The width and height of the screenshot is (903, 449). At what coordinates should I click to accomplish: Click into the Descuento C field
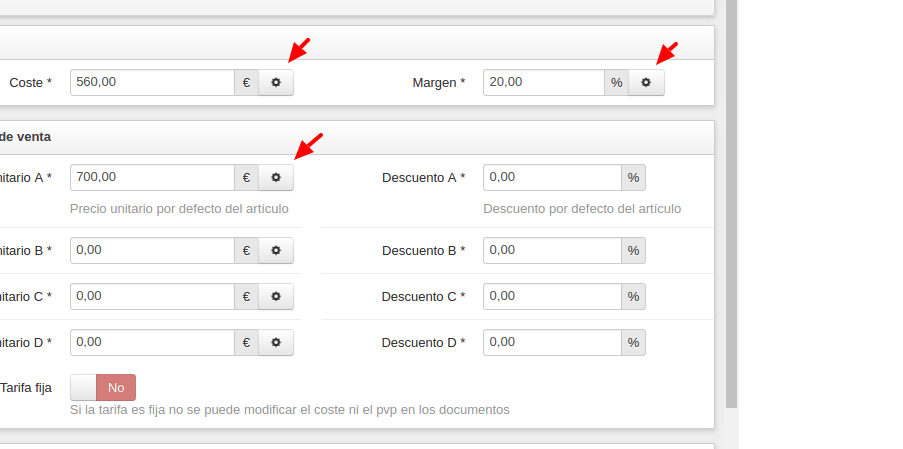click(x=552, y=296)
